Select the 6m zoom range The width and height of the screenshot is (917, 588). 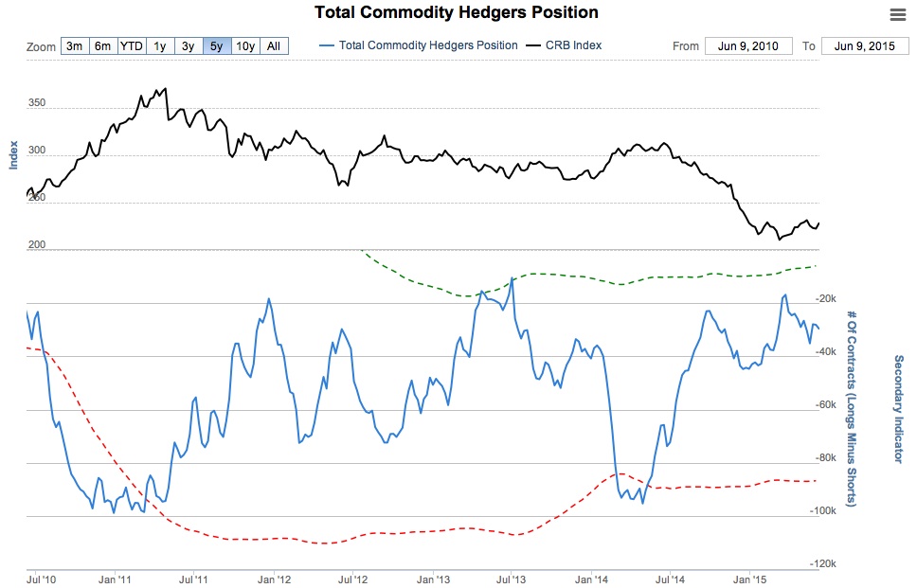point(102,46)
